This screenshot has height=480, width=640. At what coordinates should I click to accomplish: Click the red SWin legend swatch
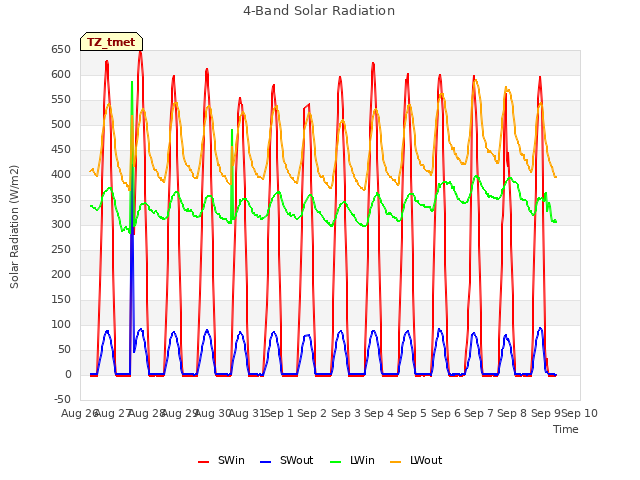(203, 462)
